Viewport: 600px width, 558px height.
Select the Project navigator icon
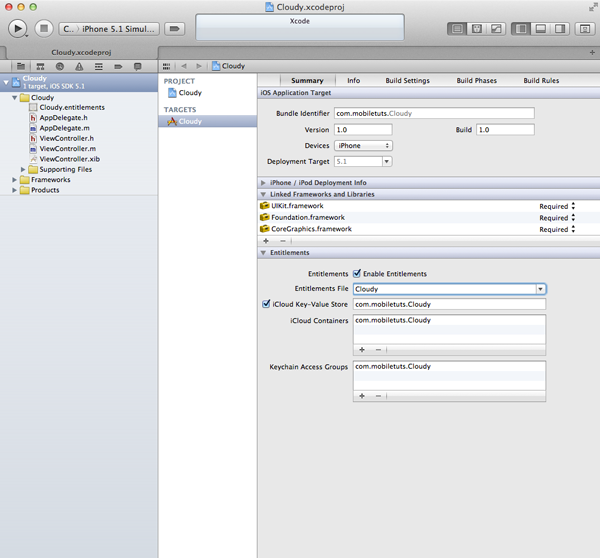pyautogui.click(x=21, y=67)
